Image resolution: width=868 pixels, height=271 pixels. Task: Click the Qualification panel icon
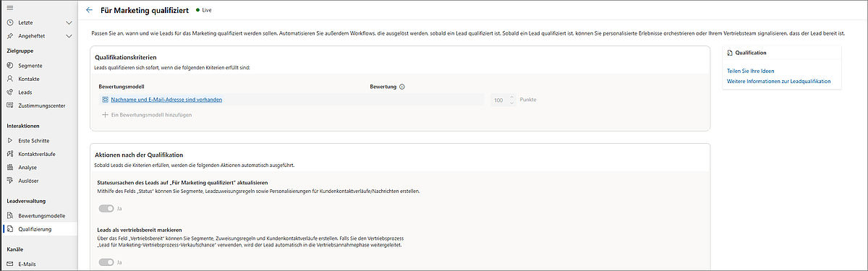730,53
